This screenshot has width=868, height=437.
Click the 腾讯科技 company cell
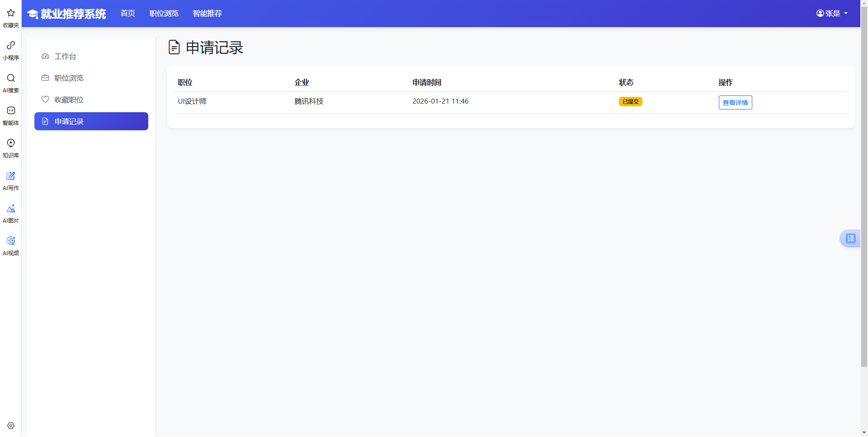pos(309,101)
